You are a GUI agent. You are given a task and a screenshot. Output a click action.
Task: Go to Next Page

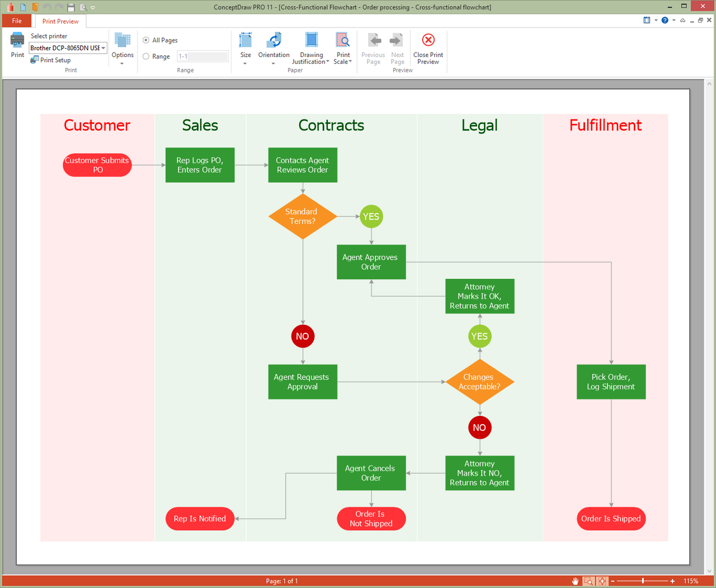[x=397, y=48]
